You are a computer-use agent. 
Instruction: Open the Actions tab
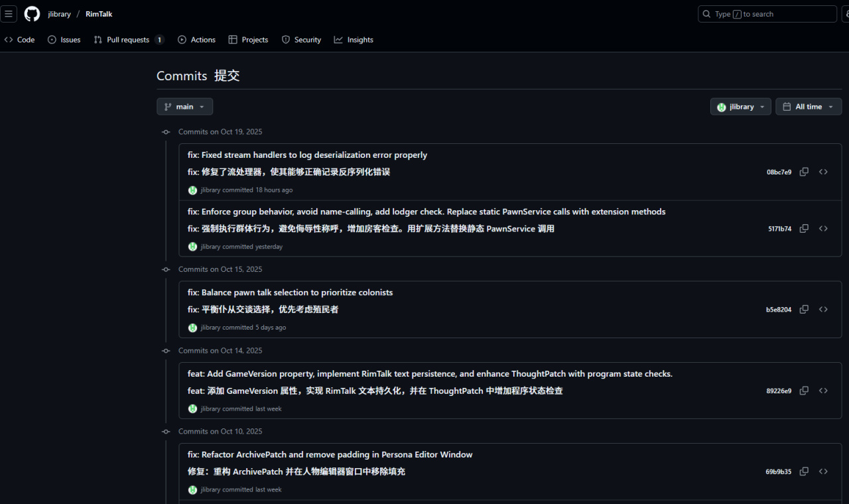click(x=196, y=40)
